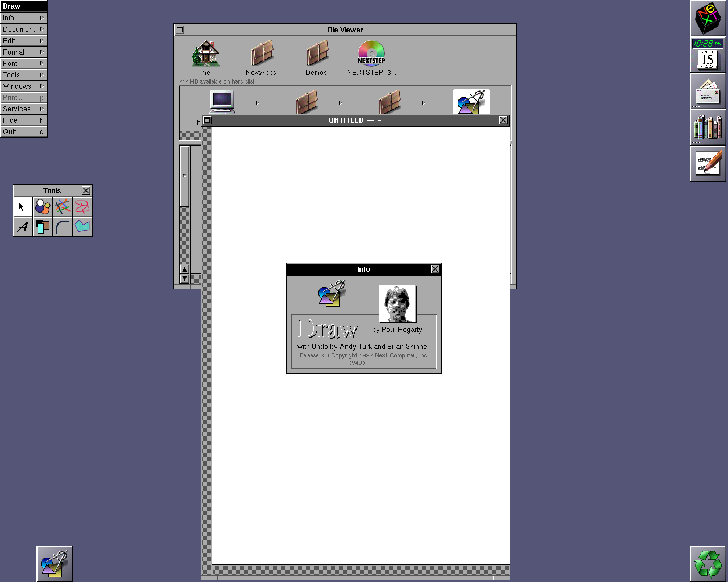The image size is (728, 582).
Task: Choose Hide from the Draw menu
Action: (x=23, y=120)
